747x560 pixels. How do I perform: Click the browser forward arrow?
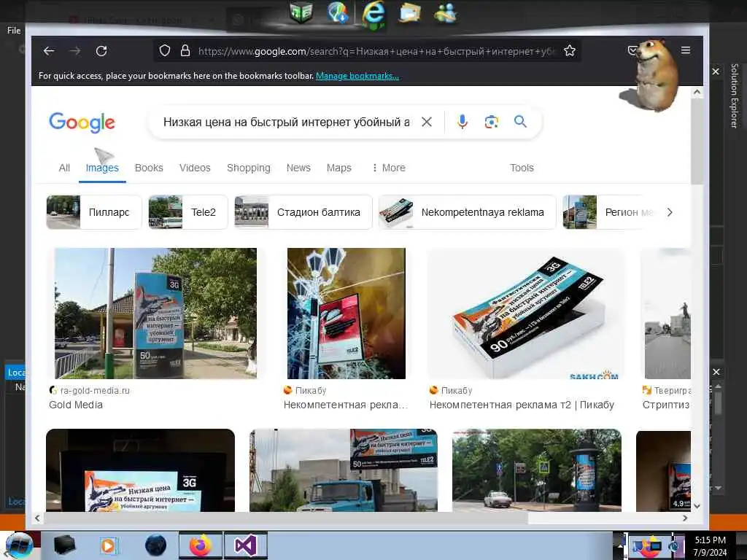point(75,51)
